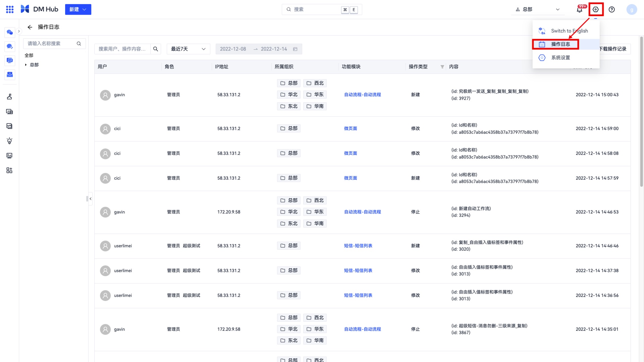Image resolution: width=644 pixels, height=362 pixels.
Task: Click the 内容 column header
Action: pos(453,67)
